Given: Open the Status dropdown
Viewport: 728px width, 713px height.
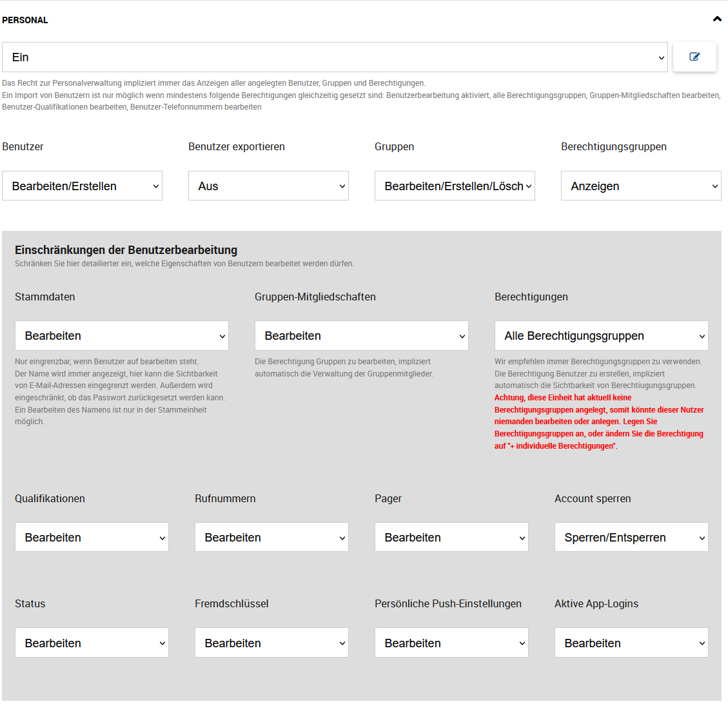Looking at the screenshot, I should (92, 643).
